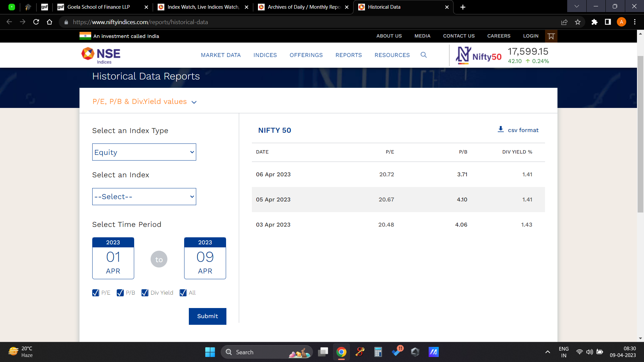Open the Select an Index dropdown
Screen dimensions: 644x362
(144, 197)
